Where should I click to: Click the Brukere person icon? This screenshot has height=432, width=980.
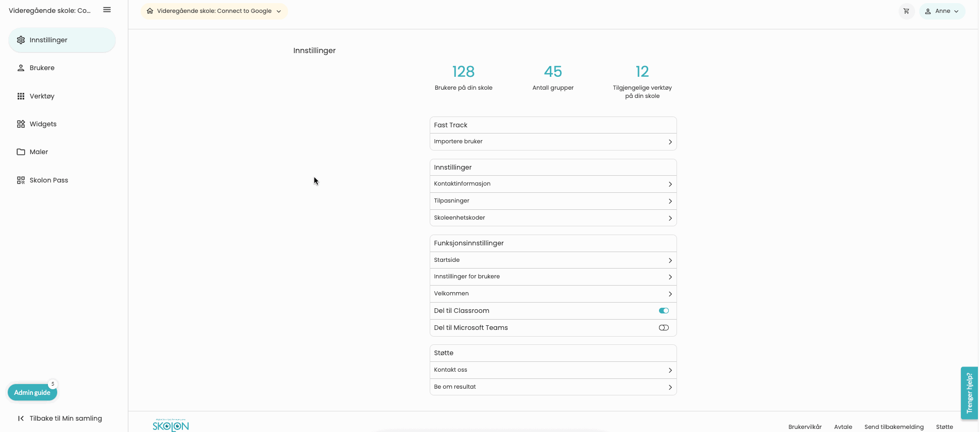pos(21,68)
